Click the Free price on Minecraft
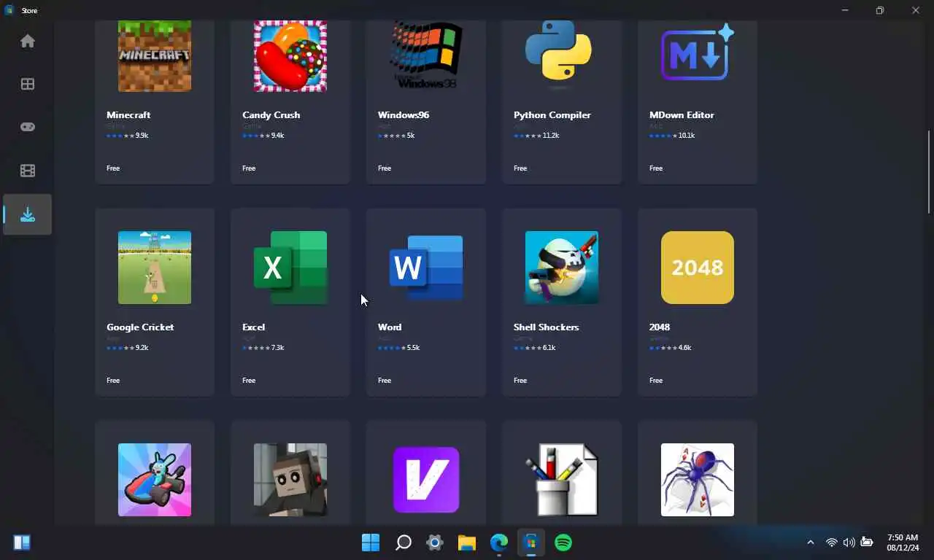The height and width of the screenshot is (560, 934). click(113, 168)
